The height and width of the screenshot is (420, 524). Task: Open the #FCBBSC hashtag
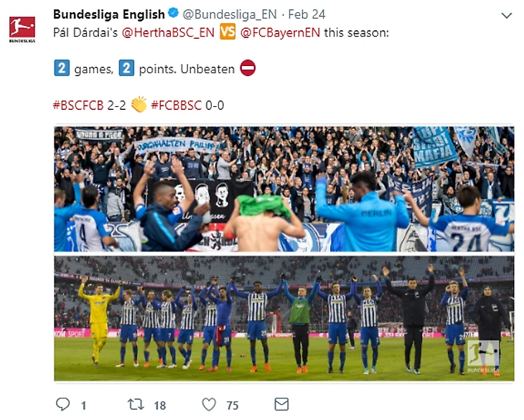pyautogui.click(x=177, y=106)
